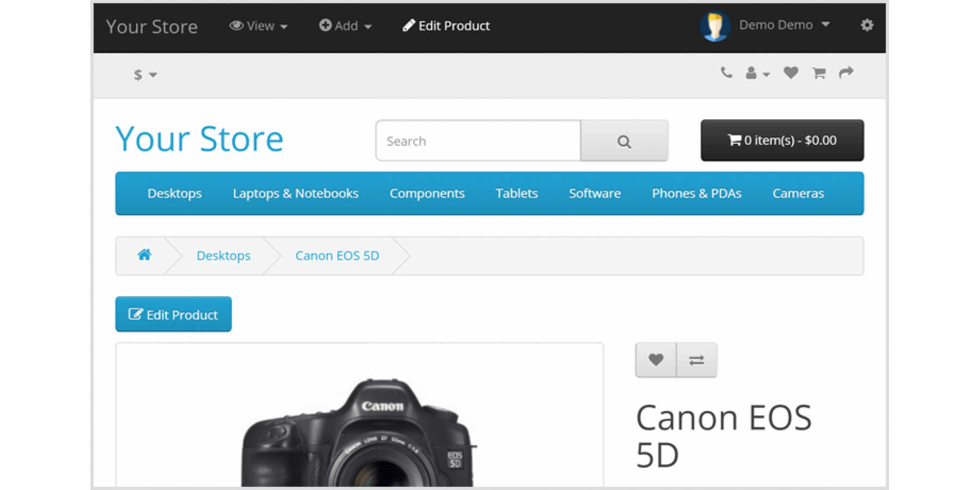Open the Desktops menu category

[x=174, y=193]
